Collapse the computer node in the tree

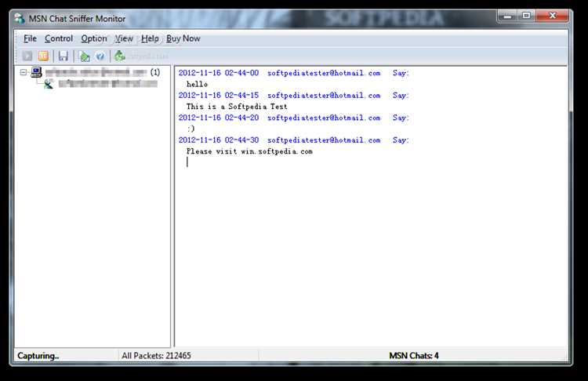(24, 72)
